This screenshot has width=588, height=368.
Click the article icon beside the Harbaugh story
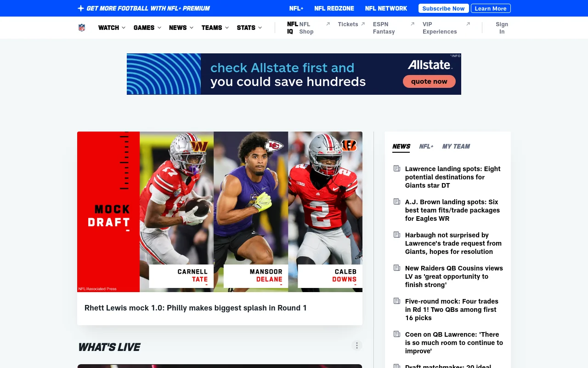(x=397, y=235)
